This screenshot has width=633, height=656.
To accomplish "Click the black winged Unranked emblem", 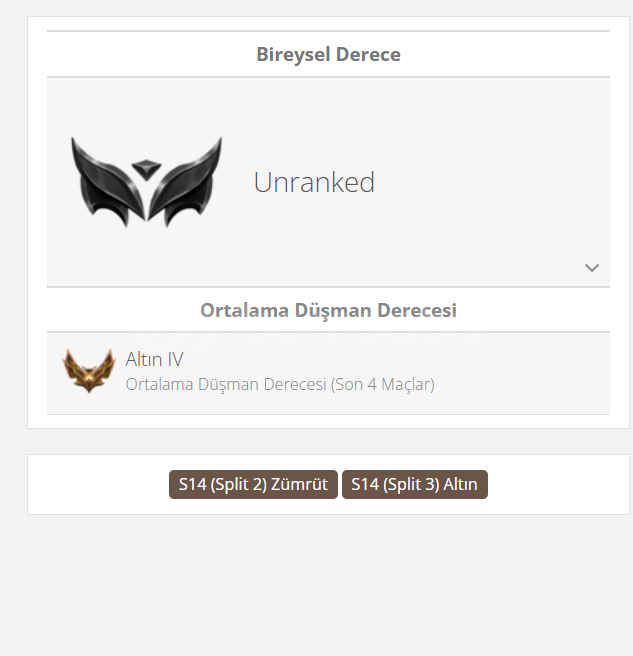I will pos(146,182).
